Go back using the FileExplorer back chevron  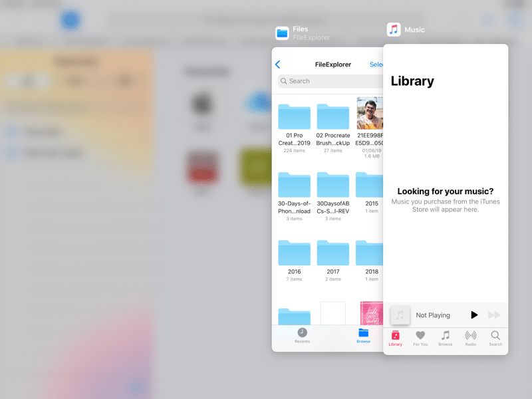(x=279, y=65)
